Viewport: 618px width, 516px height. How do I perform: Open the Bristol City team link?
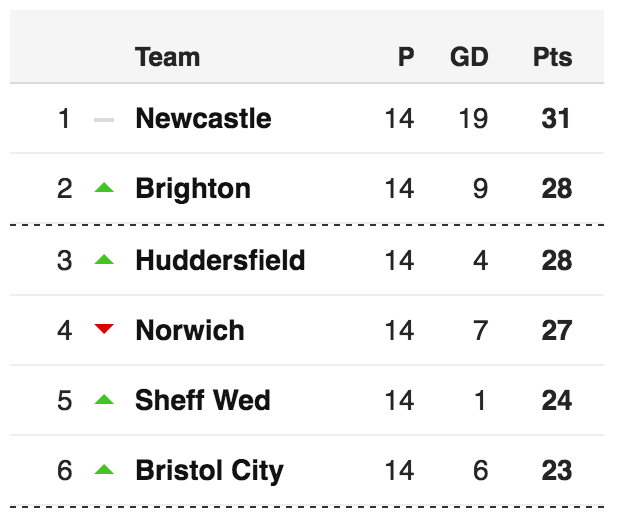(210, 471)
